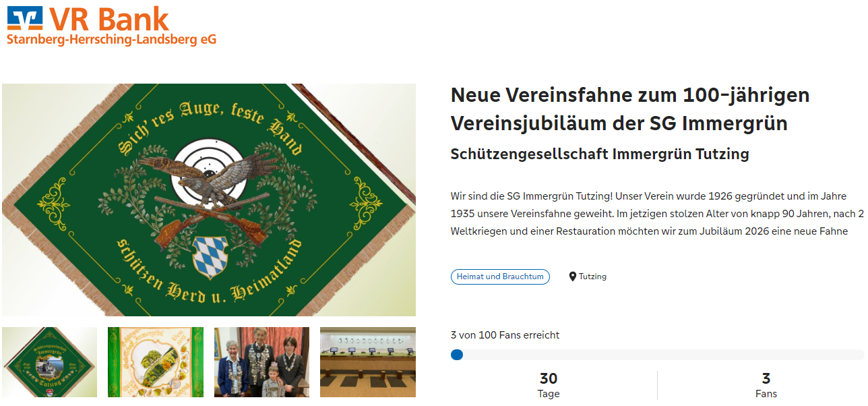Image resolution: width=868 pixels, height=406 pixels.
Task: Click the Tutzing location label
Action: point(592,277)
